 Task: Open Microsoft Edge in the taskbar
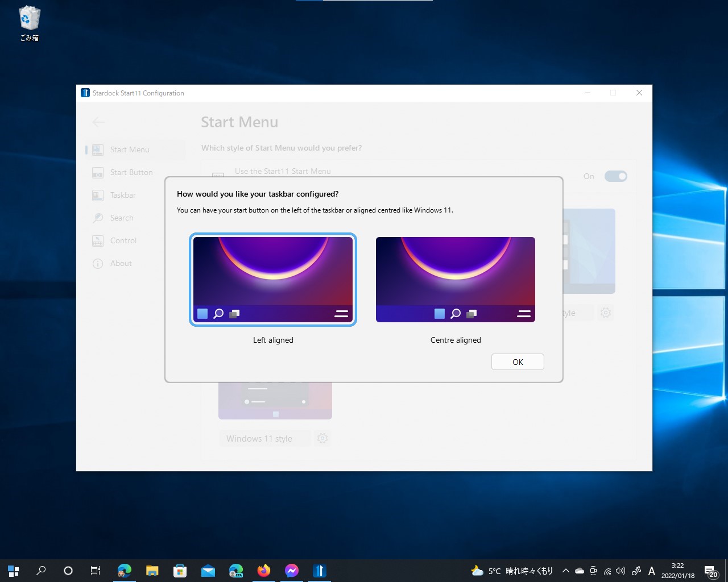click(x=124, y=571)
